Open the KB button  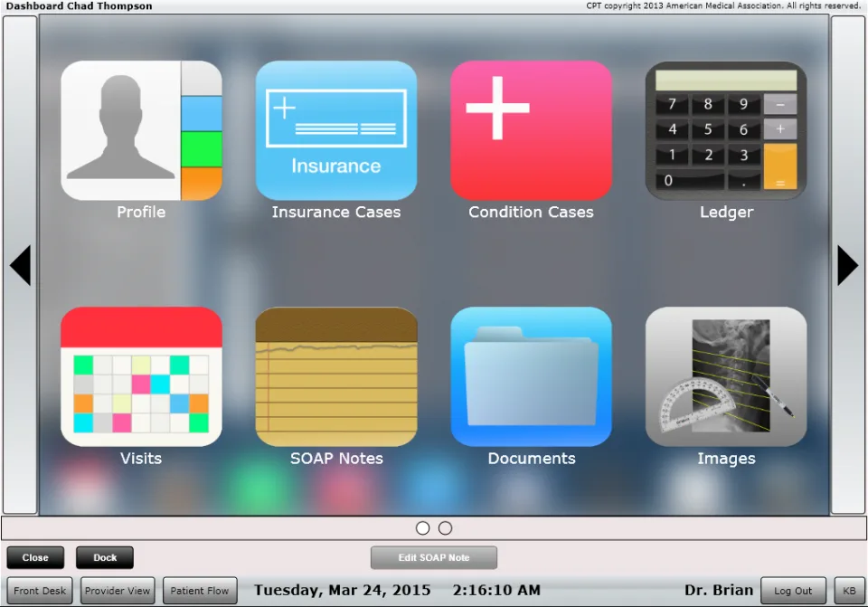coord(849,591)
